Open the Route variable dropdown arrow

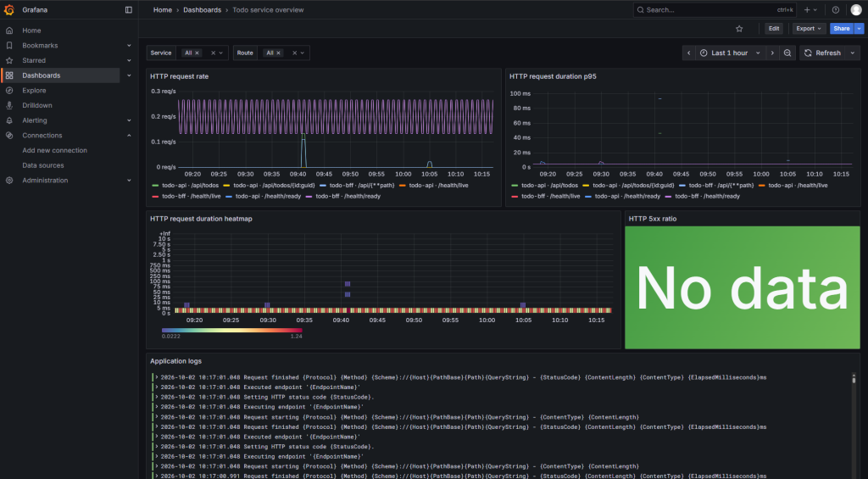point(303,53)
